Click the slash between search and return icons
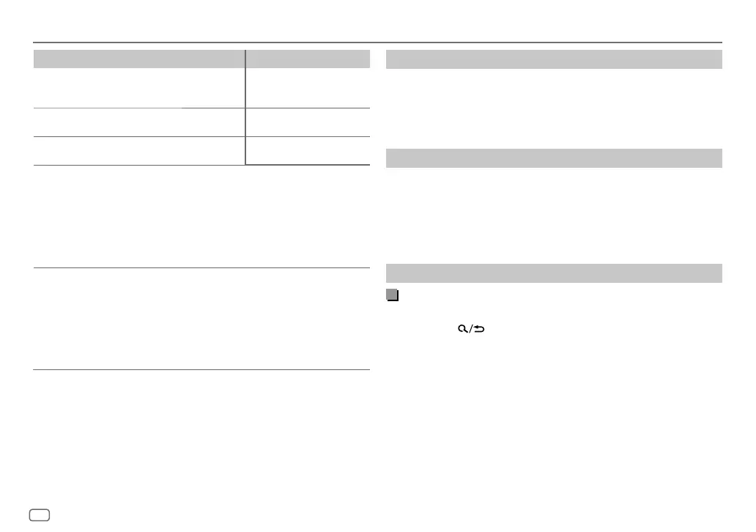This screenshot has width=756, height=532. coord(470,329)
